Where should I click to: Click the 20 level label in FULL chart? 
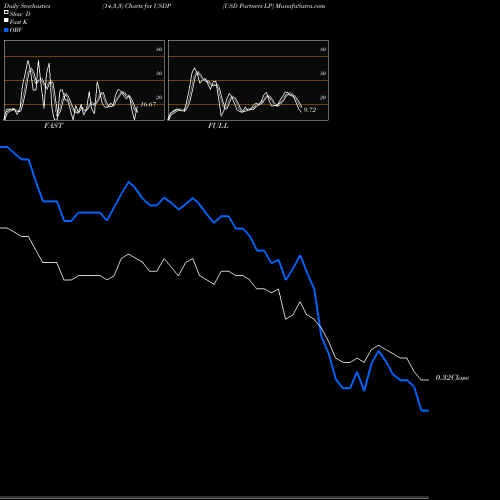[323, 97]
